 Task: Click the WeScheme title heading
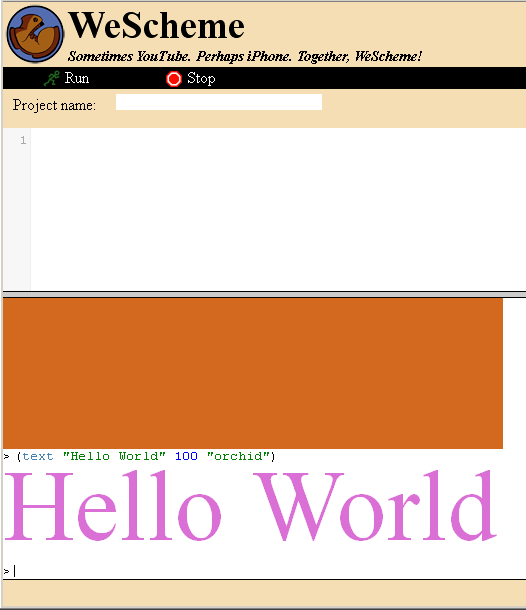click(x=156, y=26)
